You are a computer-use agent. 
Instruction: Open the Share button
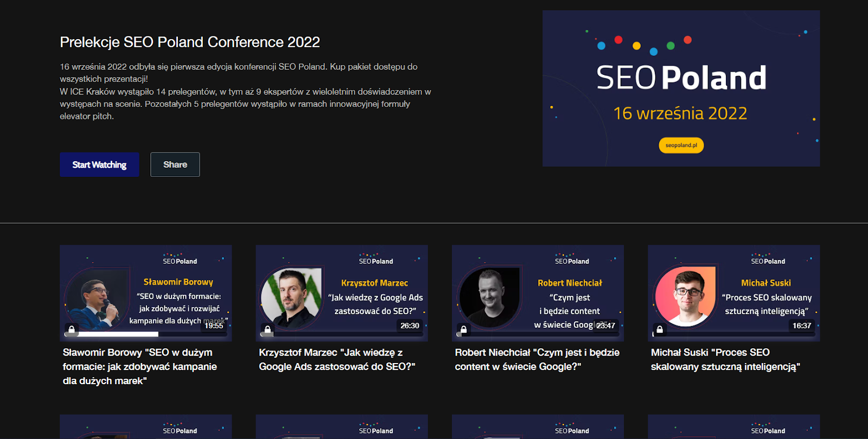pyautogui.click(x=175, y=164)
